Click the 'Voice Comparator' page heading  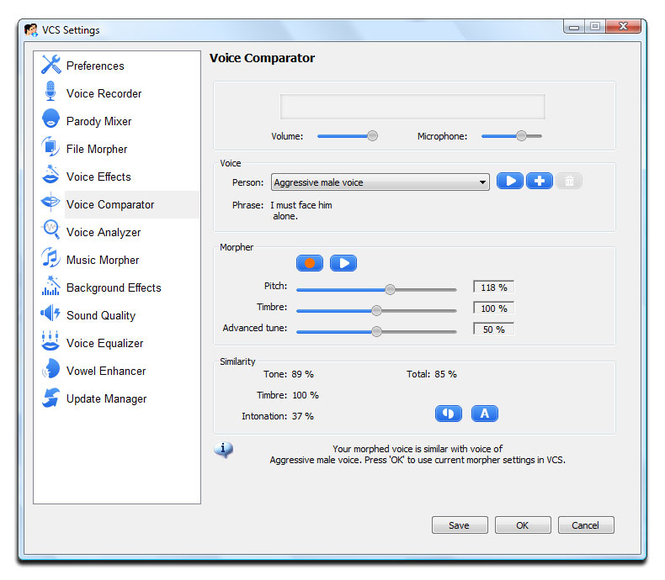tap(262, 58)
